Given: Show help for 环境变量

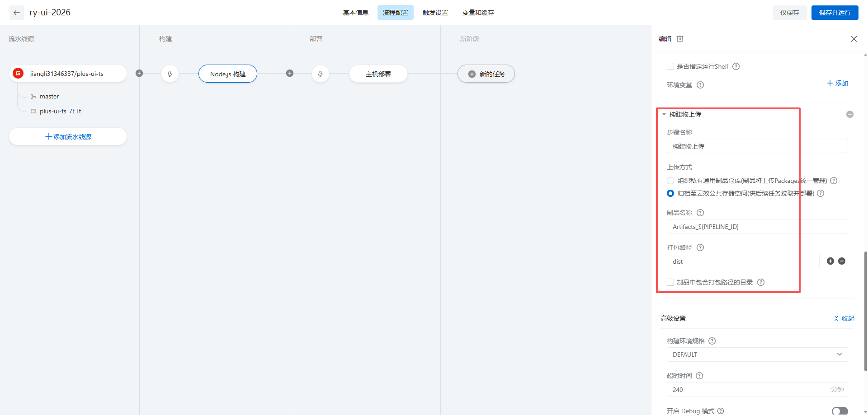Looking at the screenshot, I should tap(700, 85).
